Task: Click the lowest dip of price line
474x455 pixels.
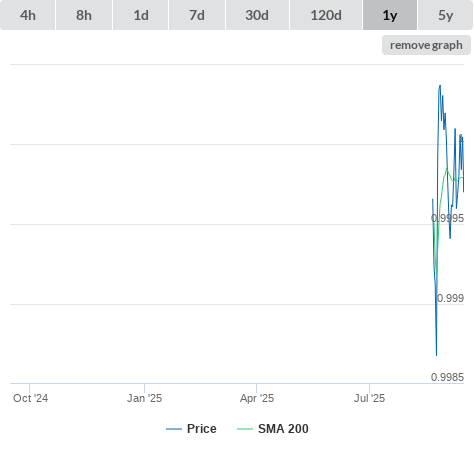Action: [436, 355]
